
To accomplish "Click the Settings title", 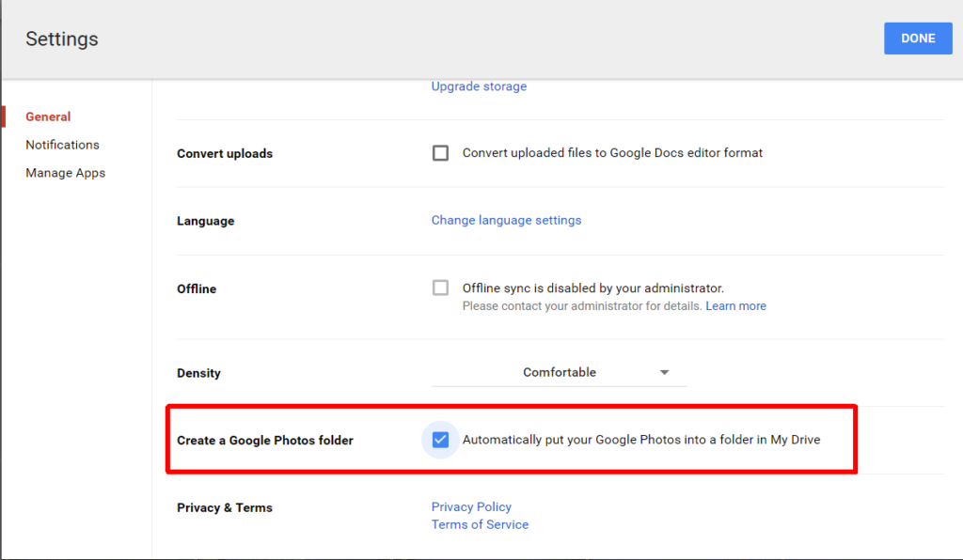I will click(x=61, y=39).
